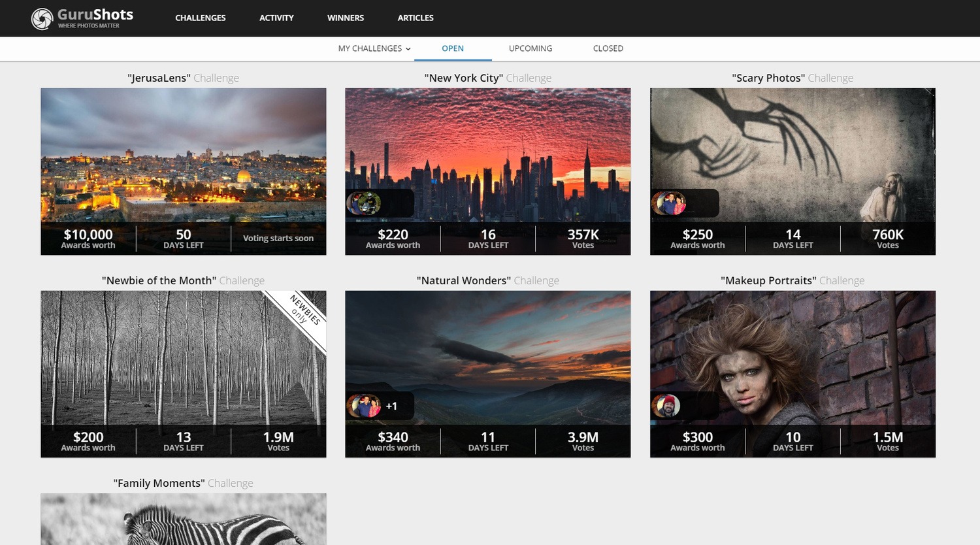This screenshot has height=545, width=980.
Task: Expand the My Challenges dropdown
Action: coord(374,48)
